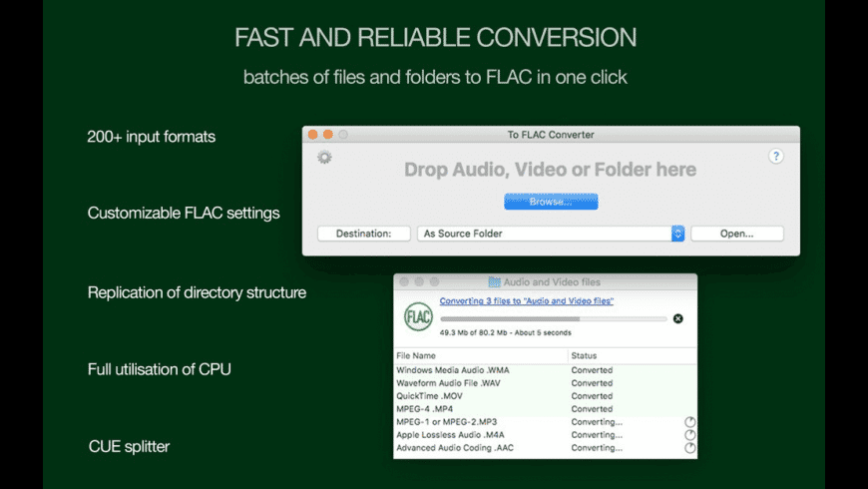The height and width of the screenshot is (489, 868).
Task: Click the Open... button
Action: pyautogui.click(x=737, y=234)
